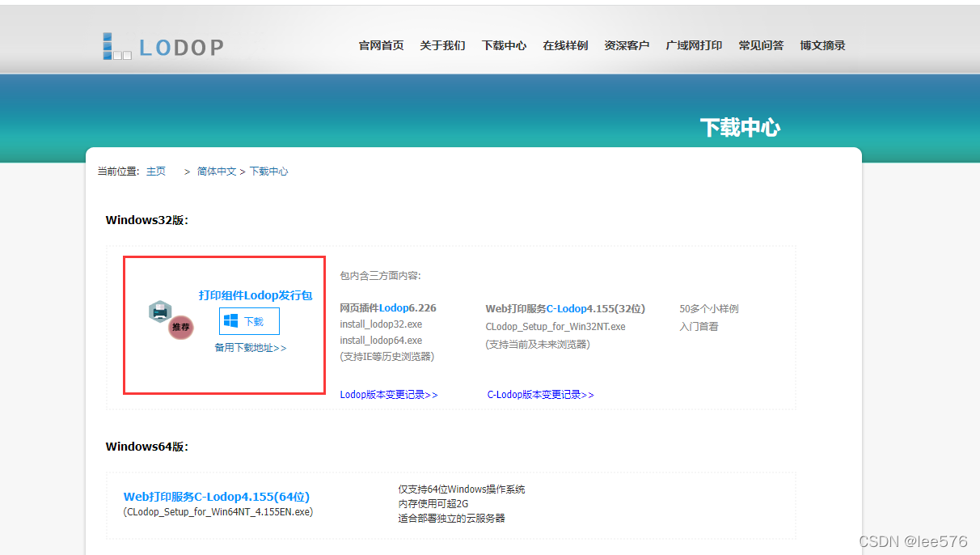This screenshot has height=555, width=980.
Task: Click CLodop_Setup_for_Win32NT.exe text
Action: point(555,327)
